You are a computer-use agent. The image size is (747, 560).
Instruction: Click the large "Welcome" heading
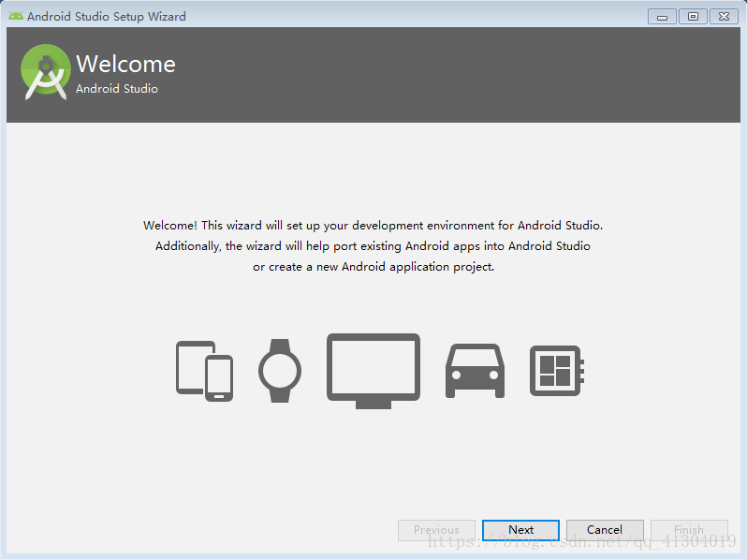tap(125, 64)
